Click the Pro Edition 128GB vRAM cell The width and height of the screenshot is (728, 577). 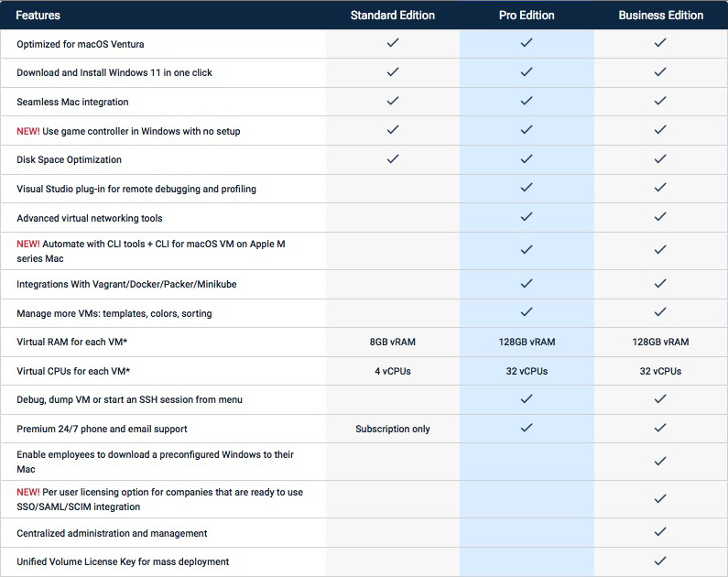527,342
